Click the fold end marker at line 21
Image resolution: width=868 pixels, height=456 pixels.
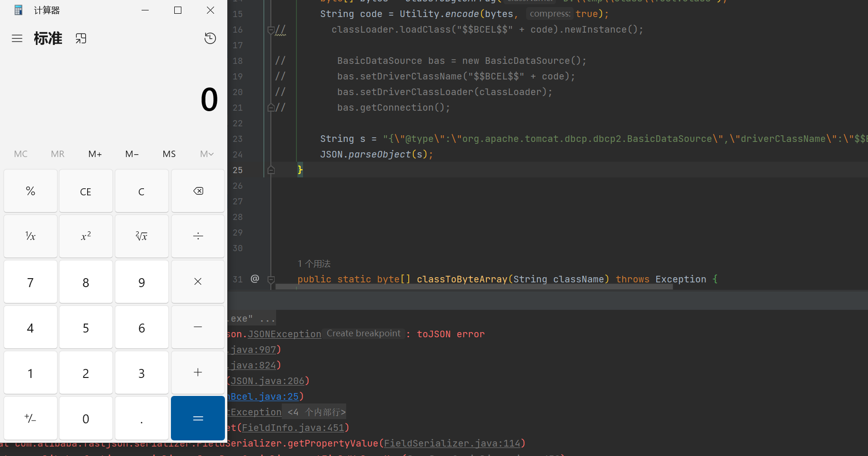271,107
